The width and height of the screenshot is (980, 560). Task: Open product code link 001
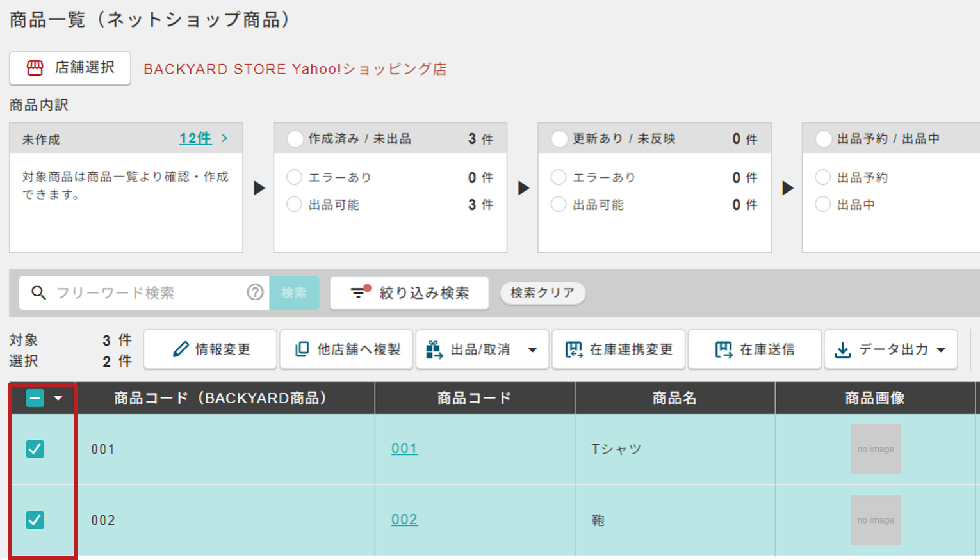click(404, 449)
